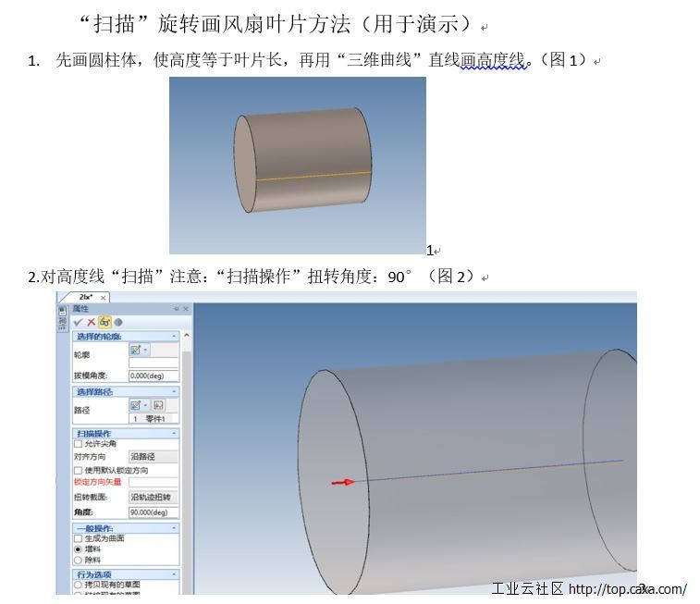Confirm the sweep with the checkmark icon

click(x=78, y=322)
